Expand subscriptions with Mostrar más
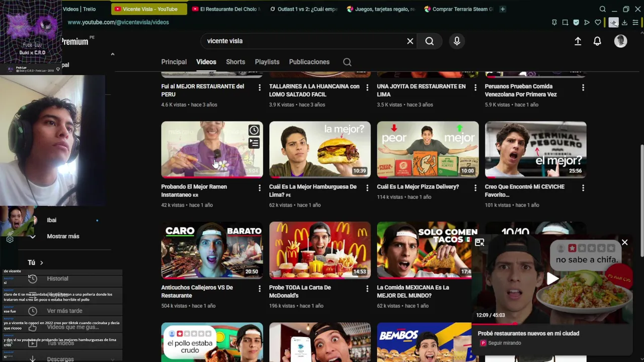The height and width of the screenshot is (362, 644). [63, 236]
